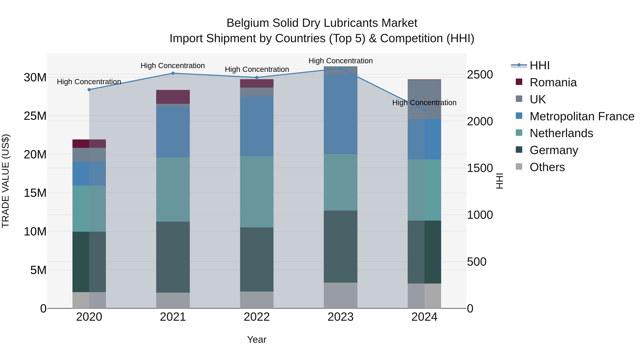
Task: Click the HHI line marker for 2023
Action: pos(340,68)
